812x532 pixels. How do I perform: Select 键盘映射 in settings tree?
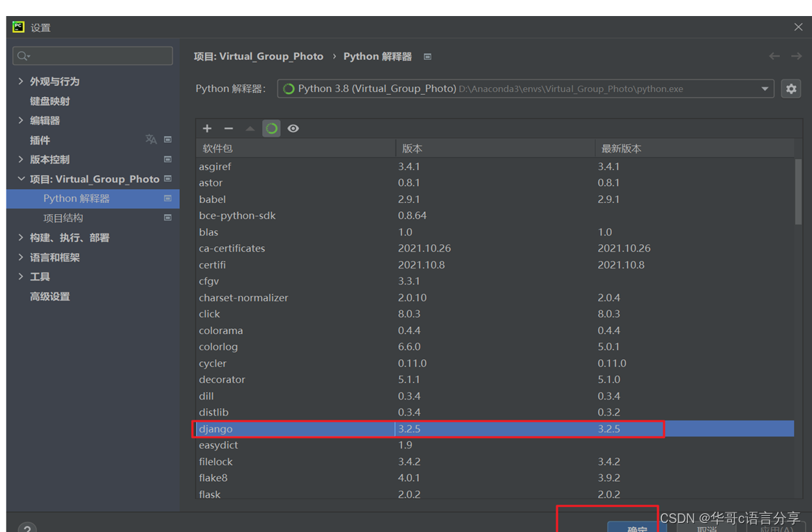(x=49, y=101)
